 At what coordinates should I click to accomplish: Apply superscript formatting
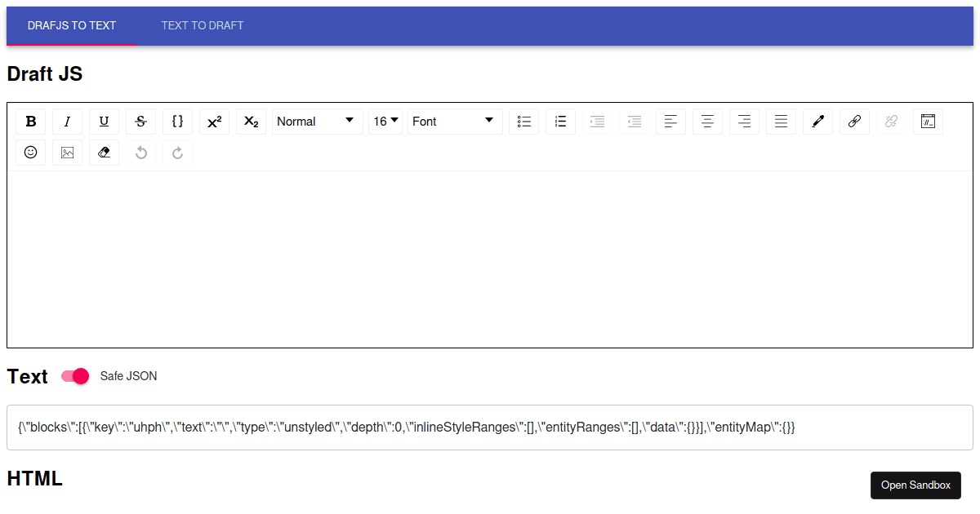click(x=214, y=121)
